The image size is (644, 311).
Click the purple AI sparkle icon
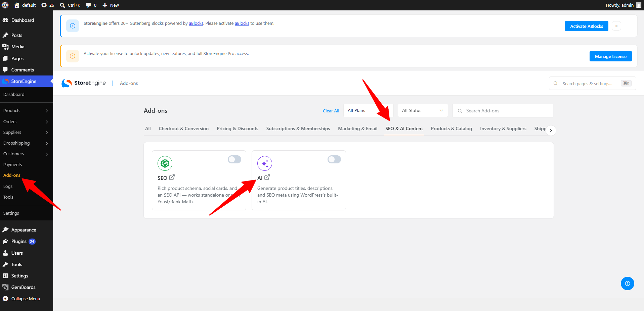[x=265, y=163]
